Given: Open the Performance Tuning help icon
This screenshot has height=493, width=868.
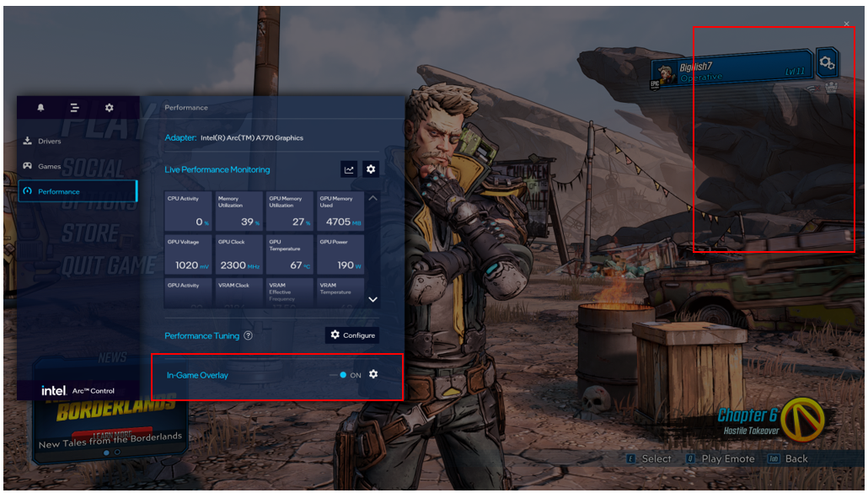Looking at the screenshot, I should (x=248, y=335).
